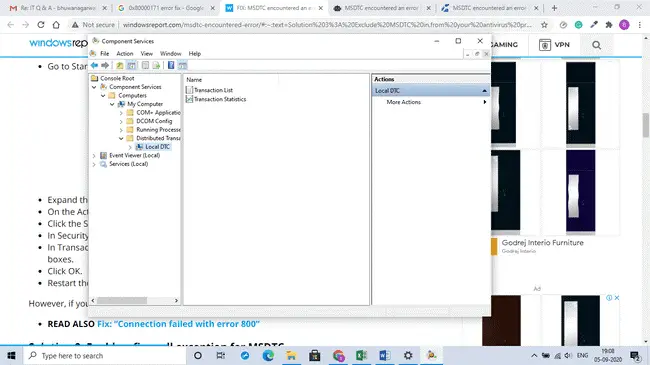Toggle Show/Hide Action Pane toolbar icon
The width and height of the screenshot is (650, 365).
pos(182,65)
